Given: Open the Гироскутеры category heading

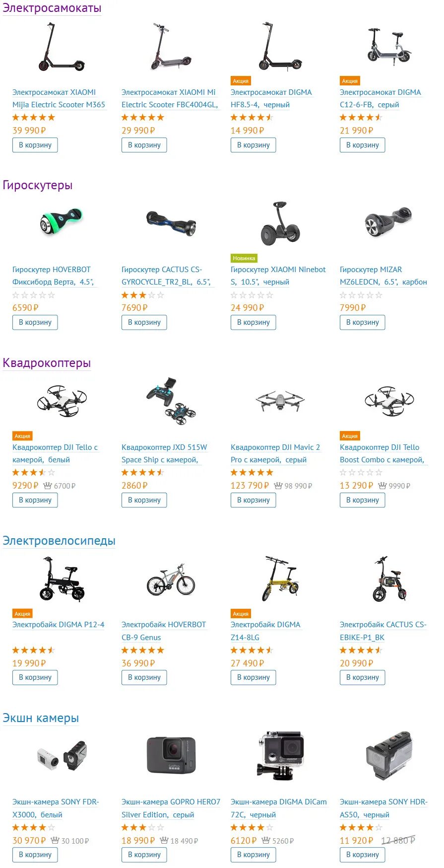Looking at the screenshot, I should [38, 185].
